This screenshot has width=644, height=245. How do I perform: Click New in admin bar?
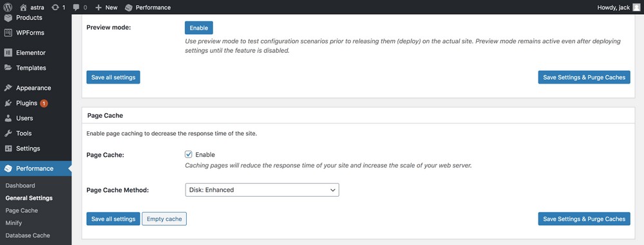coord(111,7)
